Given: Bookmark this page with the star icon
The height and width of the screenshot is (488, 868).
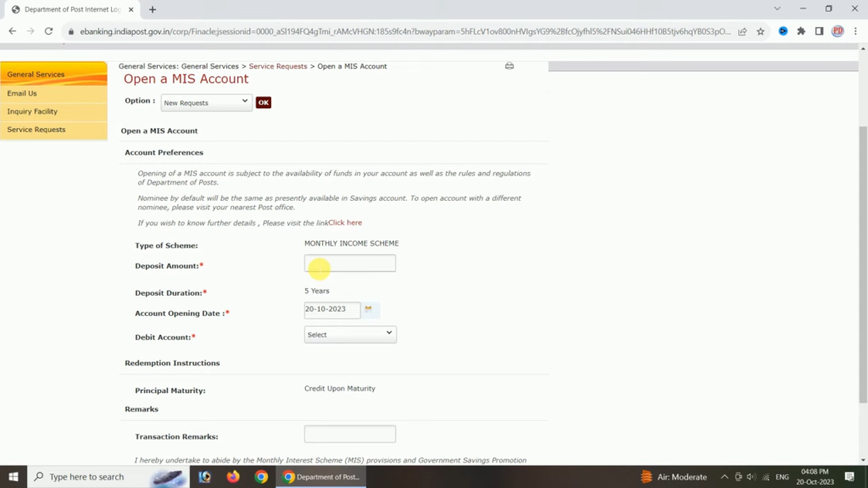Looking at the screenshot, I should pyautogui.click(x=760, y=31).
